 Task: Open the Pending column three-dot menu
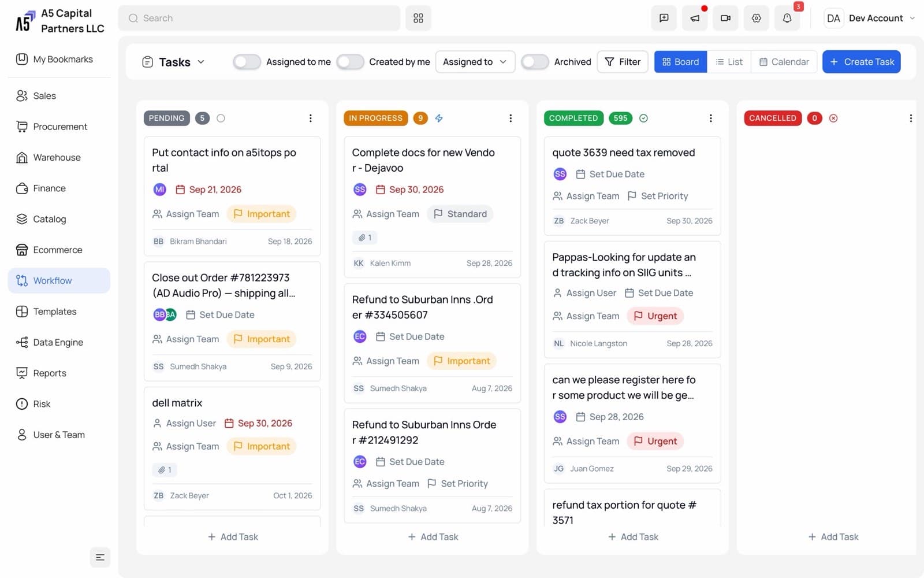[x=311, y=118]
